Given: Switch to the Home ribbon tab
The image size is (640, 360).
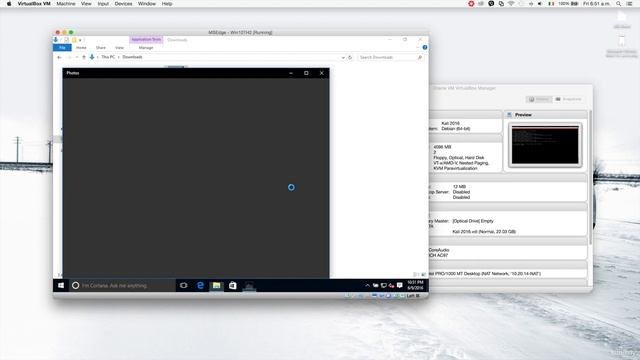Looking at the screenshot, I should coord(81,48).
